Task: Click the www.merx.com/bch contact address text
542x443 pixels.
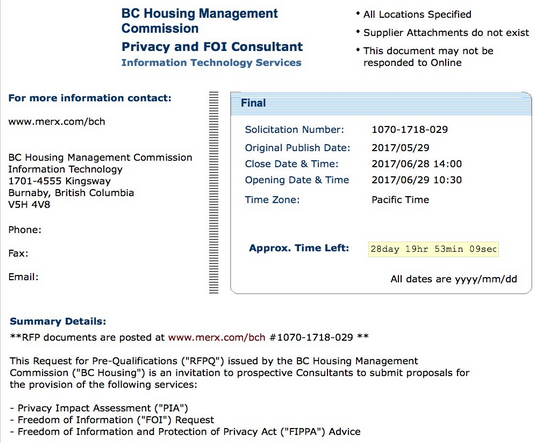Action: pyautogui.click(x=57, y=122)
